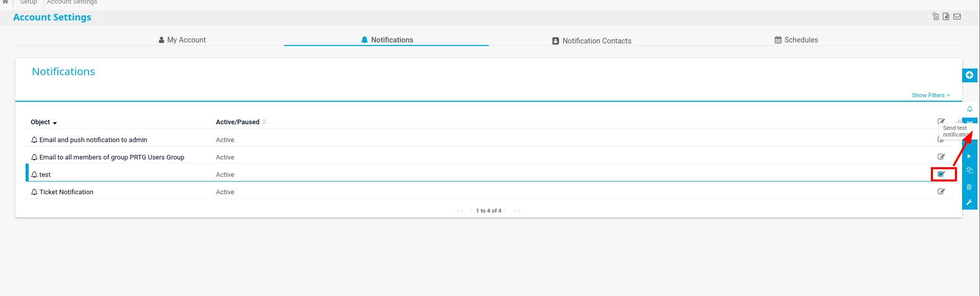The image size is (980, 296).
Task: Click Active status of Ticket Notification row
Action: click(225, 192)
